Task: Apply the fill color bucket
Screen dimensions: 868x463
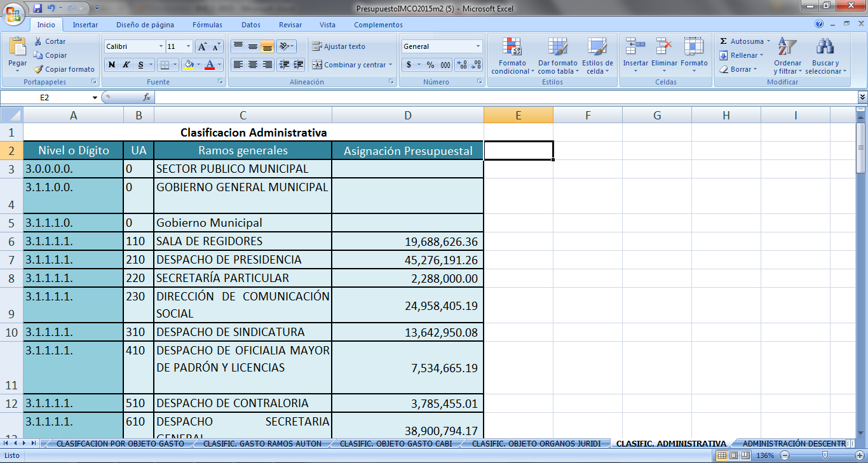Action: [189, 65]
